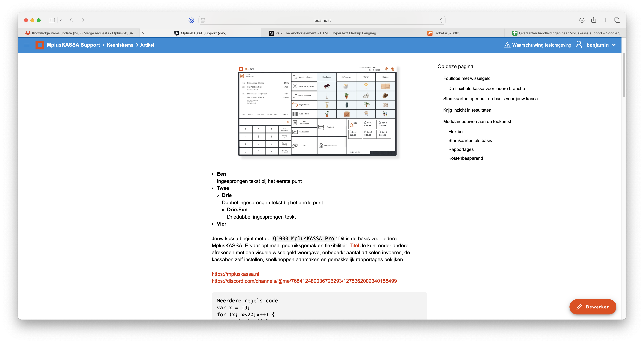This screenshot has height=343, width=644.
Task: Click the Bewerken edit button
Action: click(x=593, y=307)
